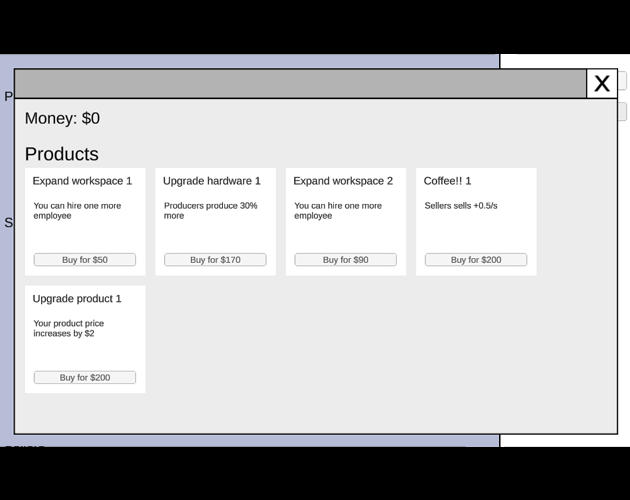The height and width of the screenshot is (500, 630).
Task: Buy Expand workspace 1 for $50
Action: tap(85, 260)
